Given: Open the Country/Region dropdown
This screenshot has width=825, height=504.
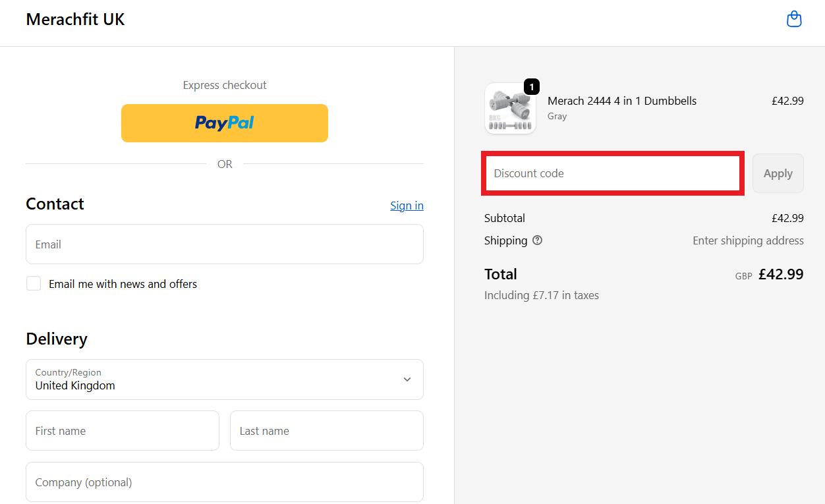Looking at the screenshot, I should click(x=224, y=379).
